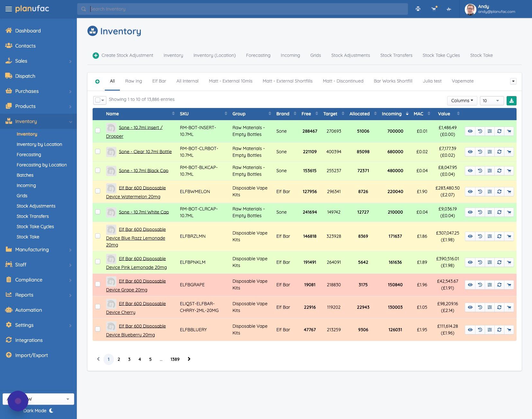Tick the Sone 10.7ml White Cap checkbox

click(98, 212)
